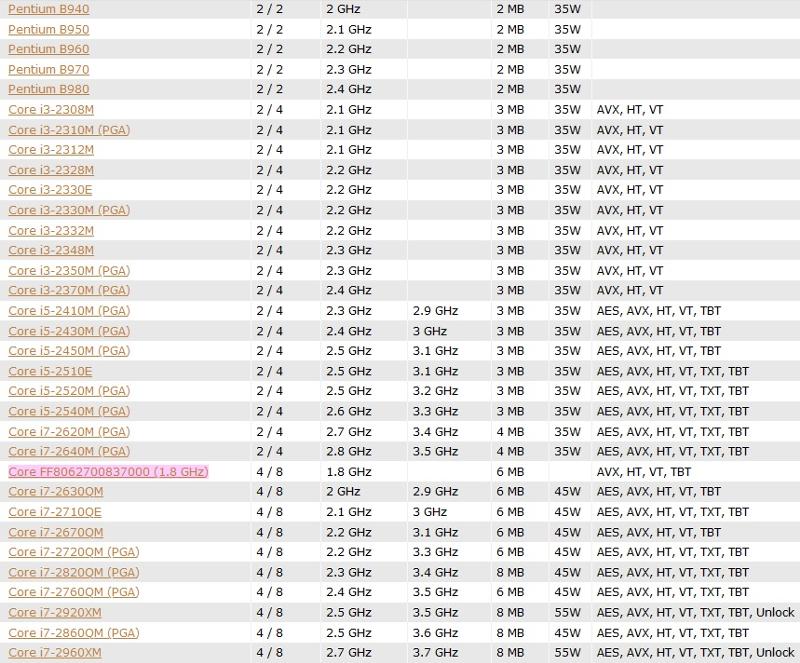Open the Core i3-2332M link

pyautogui.click(x=51, y=230)
